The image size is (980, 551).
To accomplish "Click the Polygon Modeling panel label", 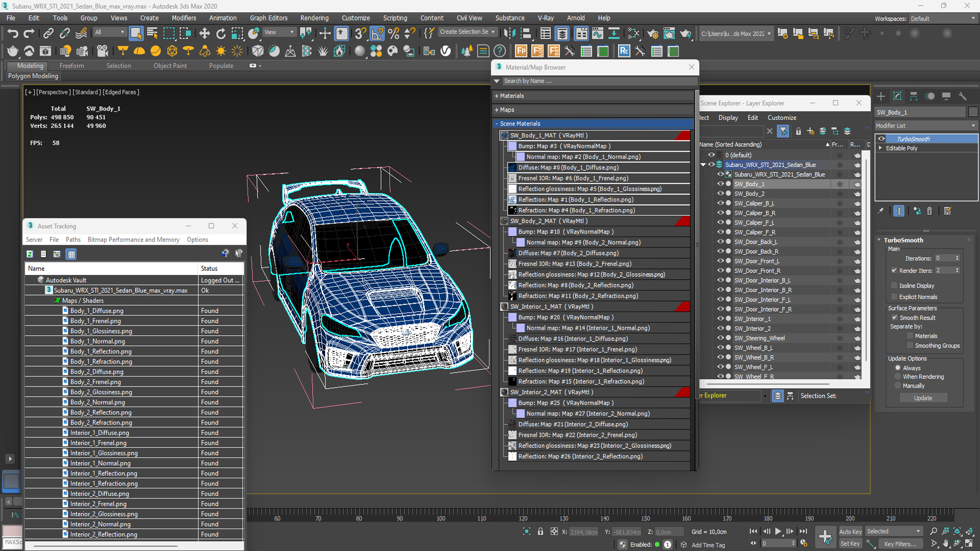I will 33,76.
